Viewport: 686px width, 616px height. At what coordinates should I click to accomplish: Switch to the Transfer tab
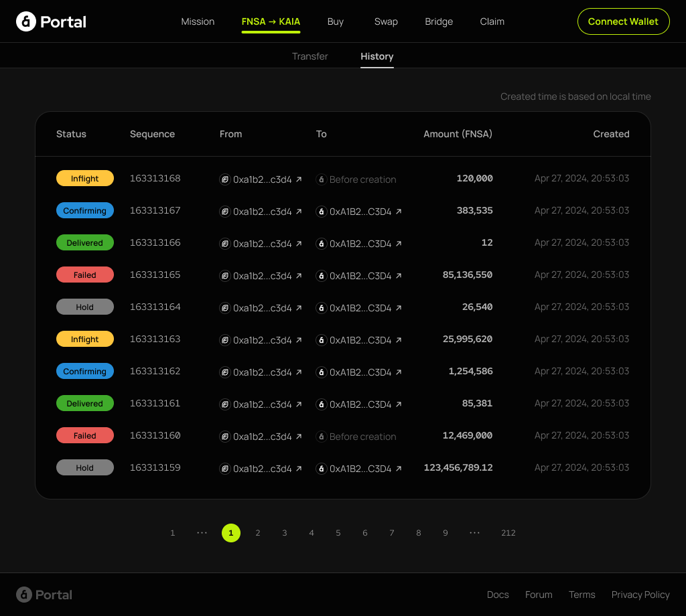pos(310,56)
